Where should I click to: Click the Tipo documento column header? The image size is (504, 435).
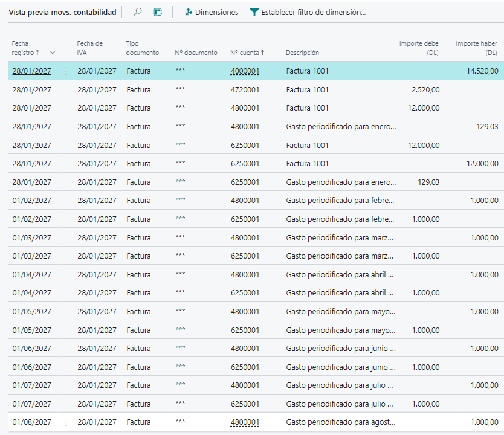(x=142, y=48)
